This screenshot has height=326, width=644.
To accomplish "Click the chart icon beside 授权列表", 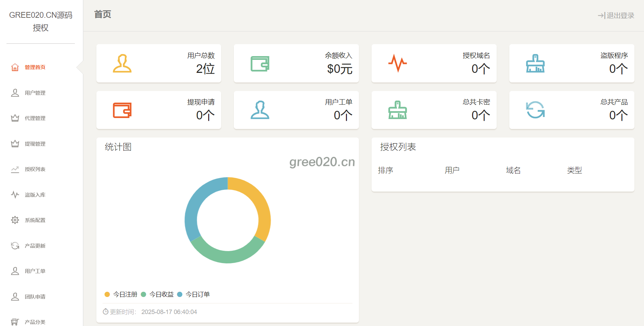I will [15, 169].
